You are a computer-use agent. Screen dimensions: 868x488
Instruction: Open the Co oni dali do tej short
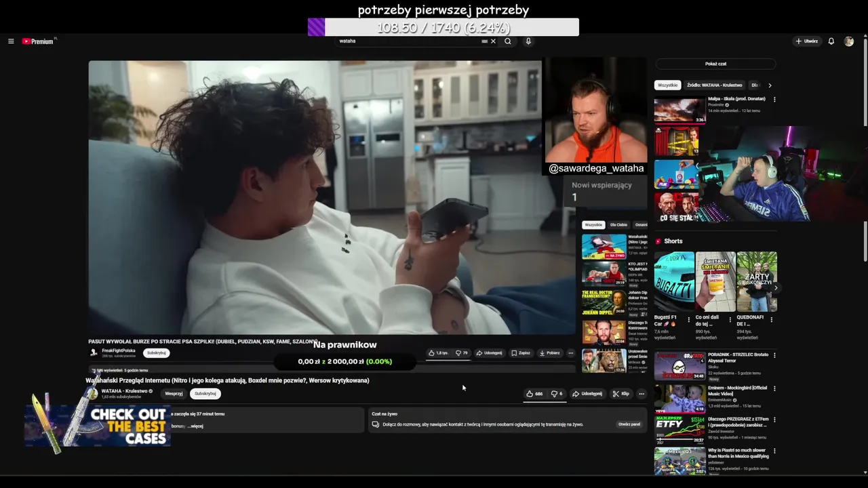tap(715, 282)
